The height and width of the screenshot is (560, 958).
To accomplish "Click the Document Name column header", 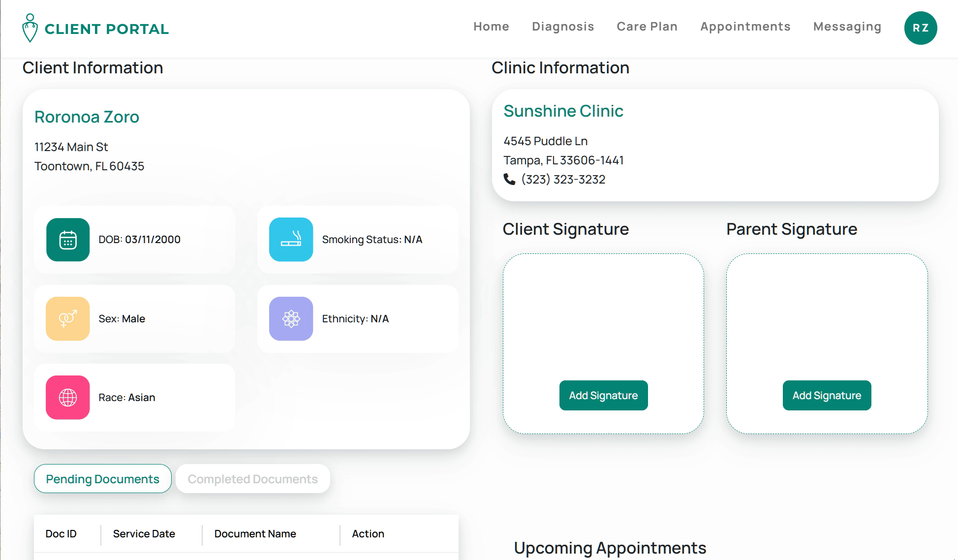I will pos(255,534).
